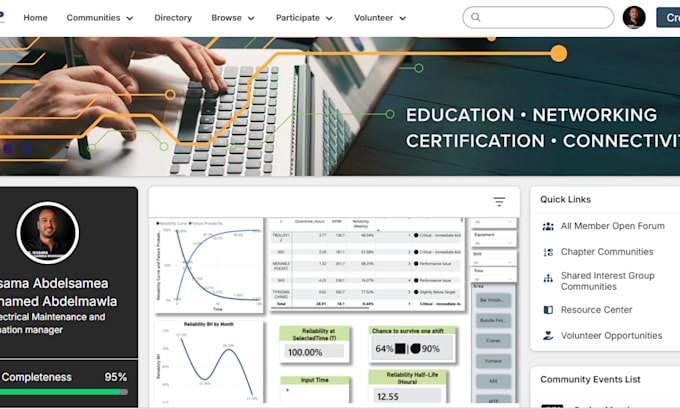The width and height of the screenshot is (680, 409).
Task: Click the Downtime_Hours column header
Action: point(310,221)
